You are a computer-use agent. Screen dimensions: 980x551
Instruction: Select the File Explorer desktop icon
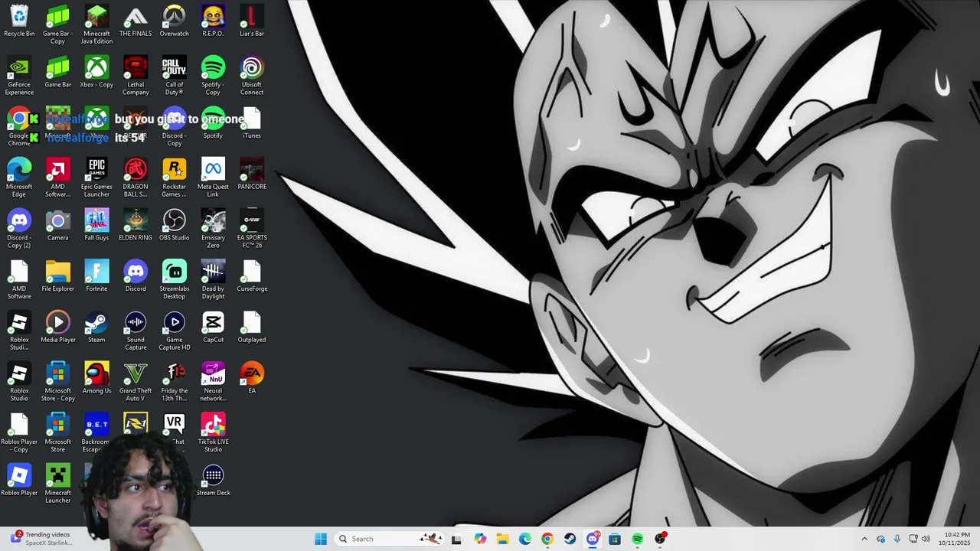pos(57,276)
